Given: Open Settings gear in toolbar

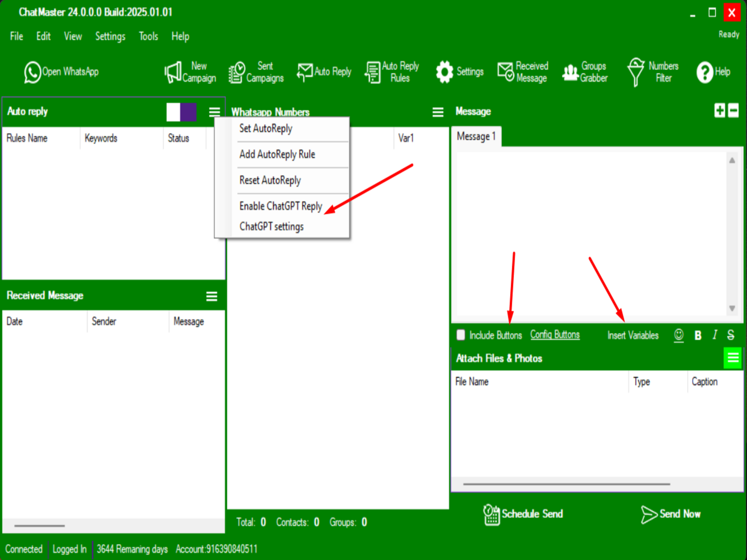Looking at the screenshot, I should [x=459, y=72].
